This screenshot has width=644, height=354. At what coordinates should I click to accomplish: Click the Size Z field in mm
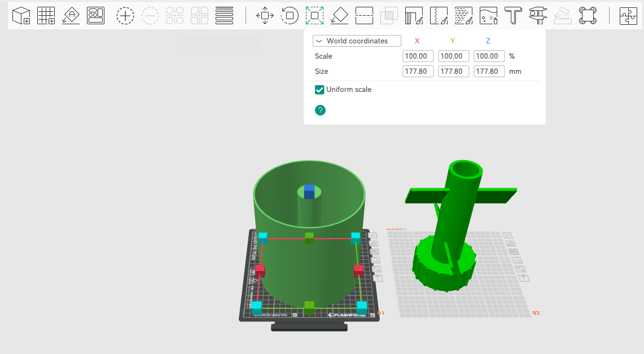pyautogui.click(x=489, y=72)
